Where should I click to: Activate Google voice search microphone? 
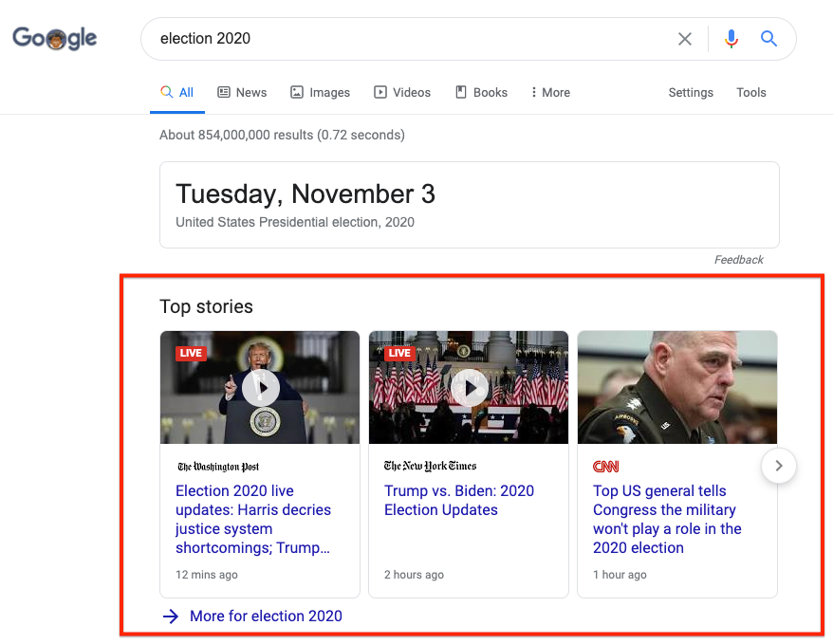point(731,39)
